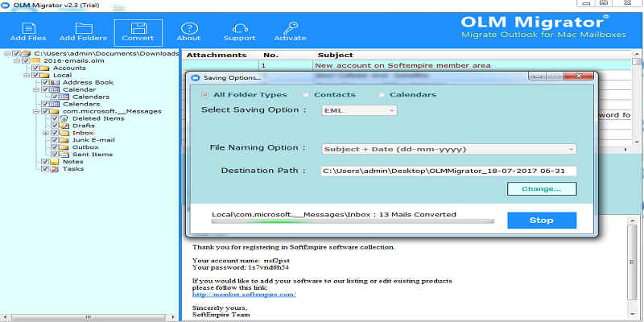Viewport: 644px width, 322px height.
Task: Click the Change... destination button
Action: [x=542, y=189]
